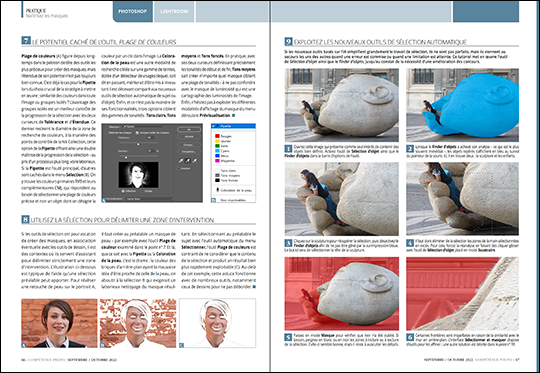The height and width of the screenshot is (373, 540).
Task: Choose Bleus in the selection menu
Action: 225,156
